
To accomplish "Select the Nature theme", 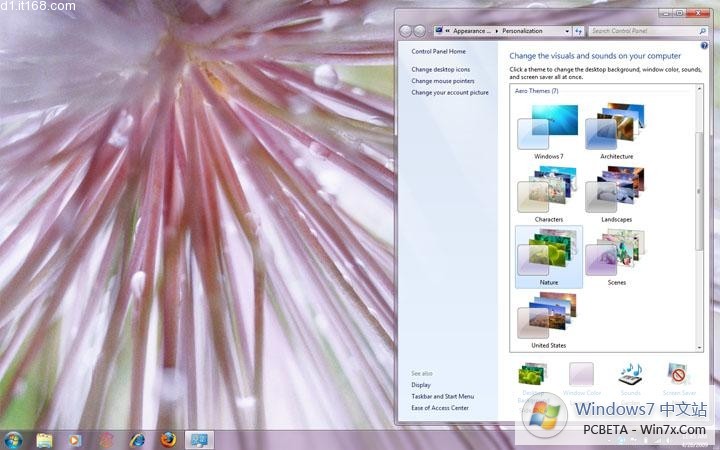I will click(x=548, y=257).
